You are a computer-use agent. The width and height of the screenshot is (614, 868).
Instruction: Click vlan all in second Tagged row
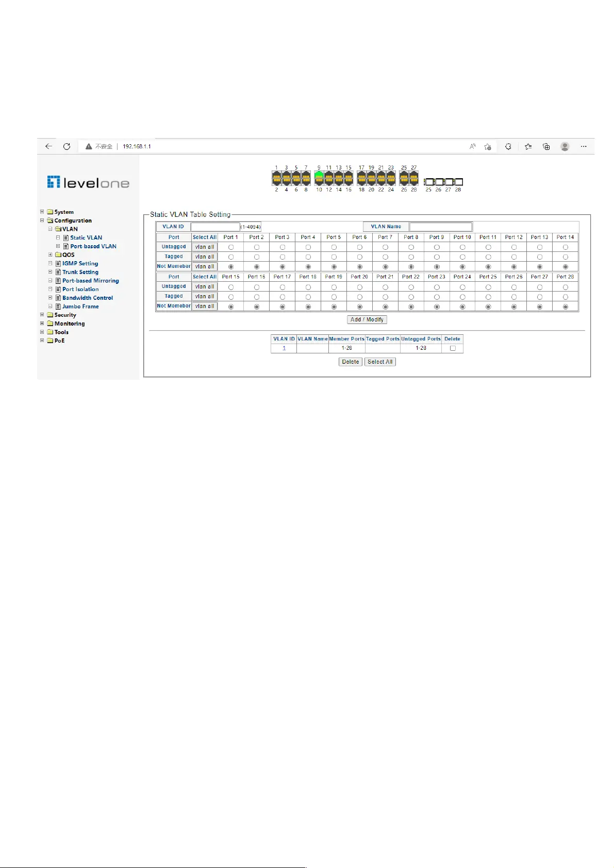[205, 297]
